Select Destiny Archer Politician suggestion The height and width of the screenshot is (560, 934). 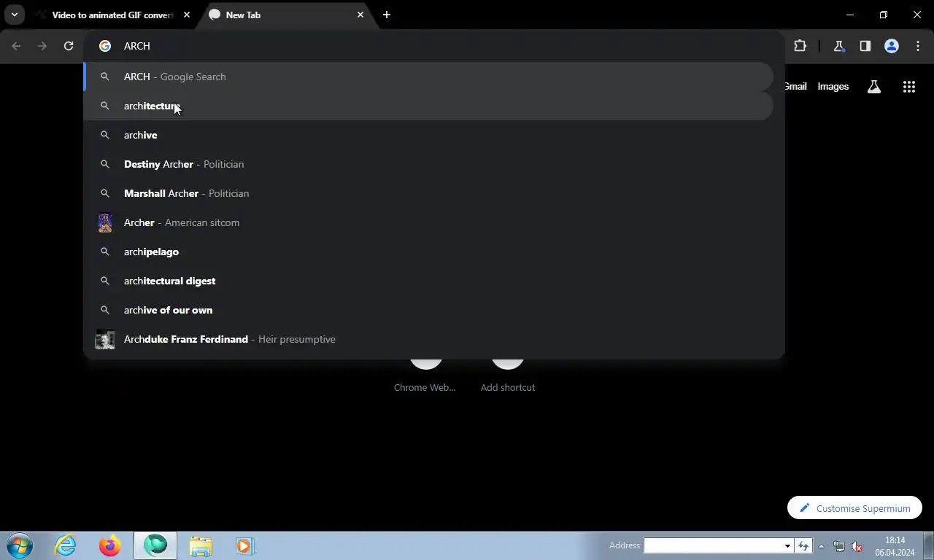[428, 164]
